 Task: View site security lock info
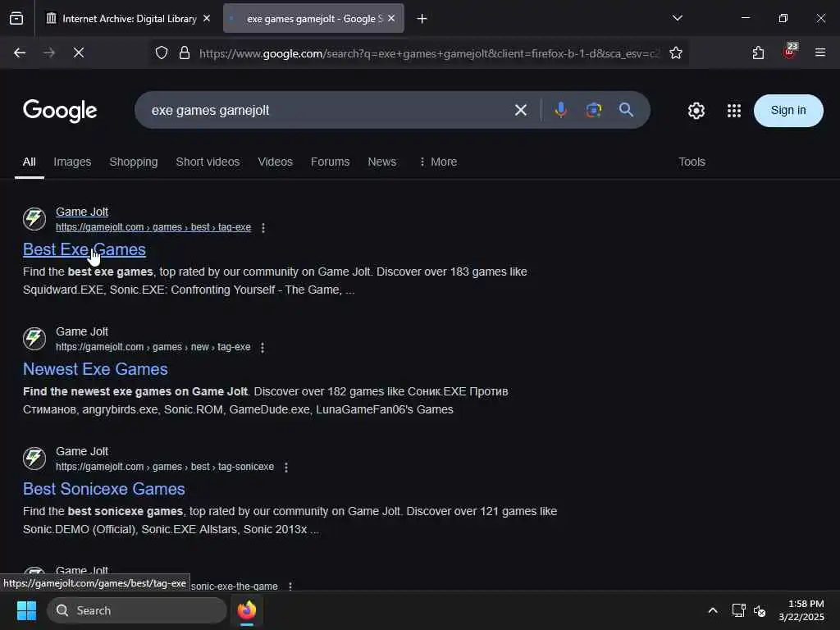185,52
